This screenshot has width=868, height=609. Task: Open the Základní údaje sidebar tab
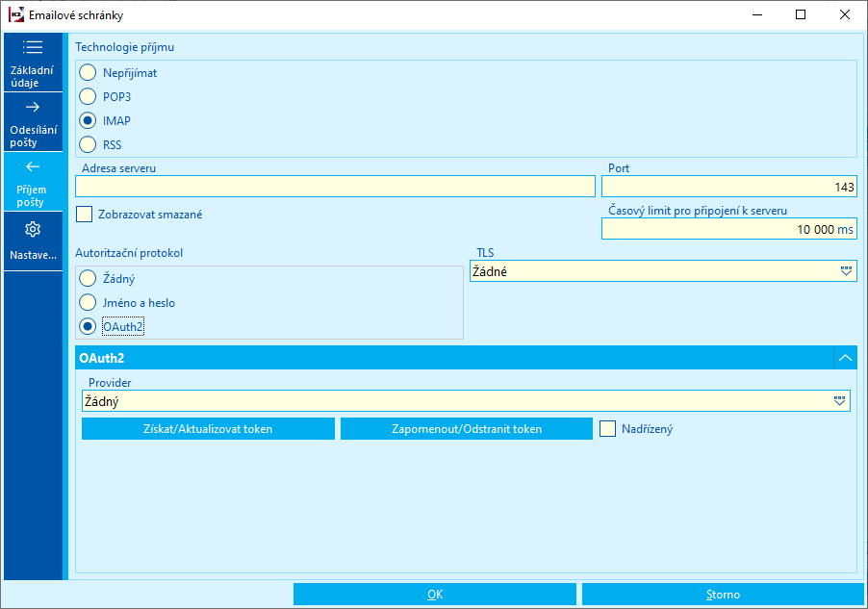pyautogui.click(x=33, y=62)
